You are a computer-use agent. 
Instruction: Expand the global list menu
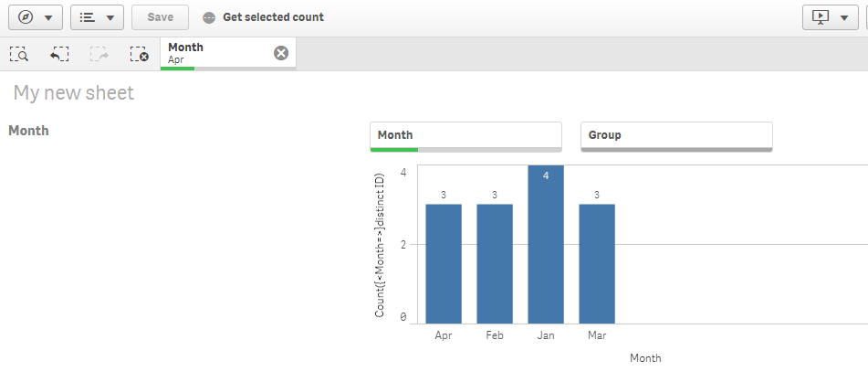point(97,17)
